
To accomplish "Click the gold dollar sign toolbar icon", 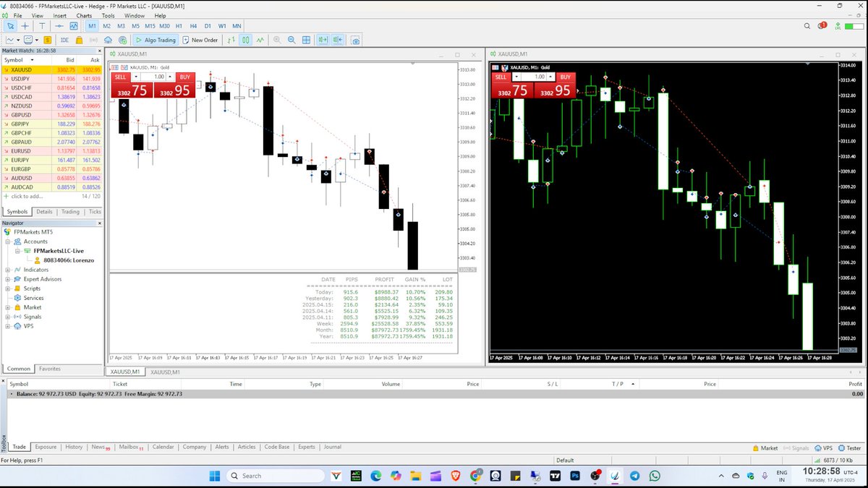I will 47,40.
